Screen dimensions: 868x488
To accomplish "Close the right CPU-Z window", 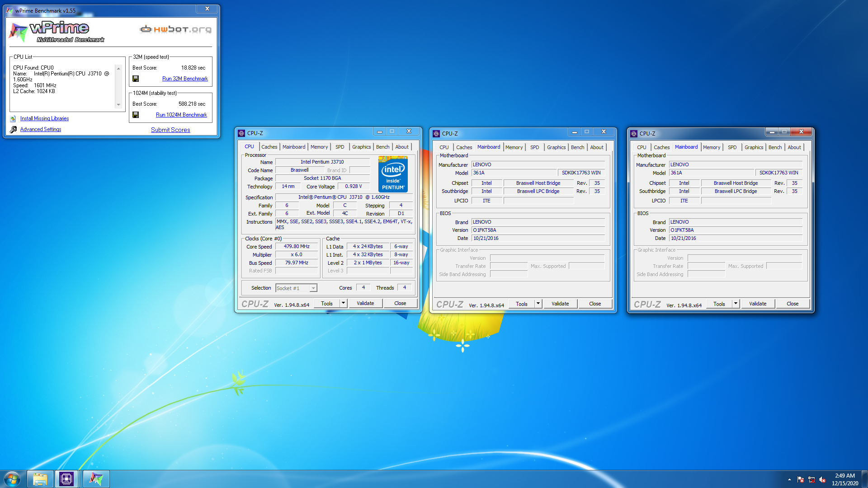I will click(801, 132).
